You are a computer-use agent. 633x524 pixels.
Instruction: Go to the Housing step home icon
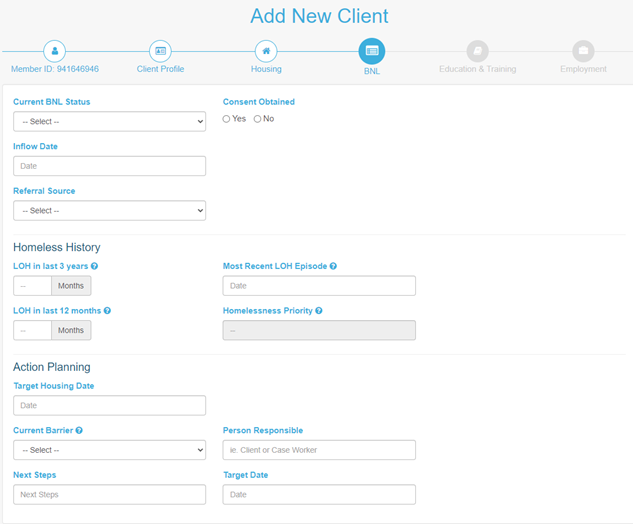click(x=266, y=51)
